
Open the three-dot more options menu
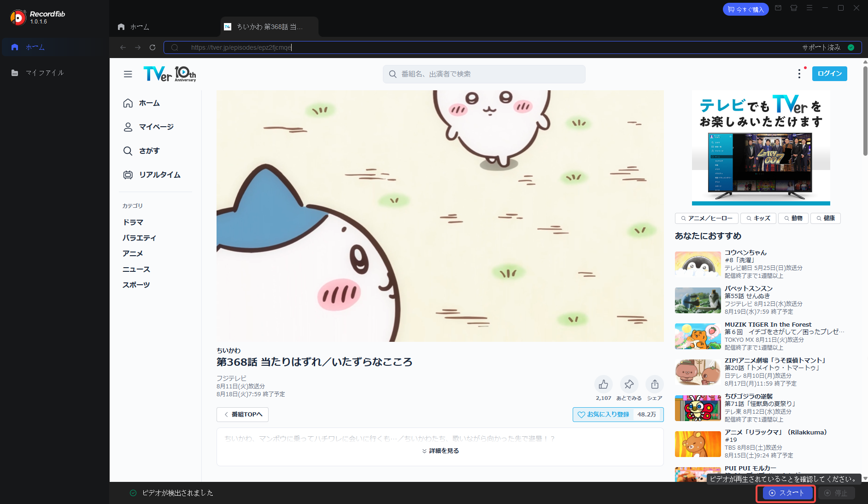[799, 74]
